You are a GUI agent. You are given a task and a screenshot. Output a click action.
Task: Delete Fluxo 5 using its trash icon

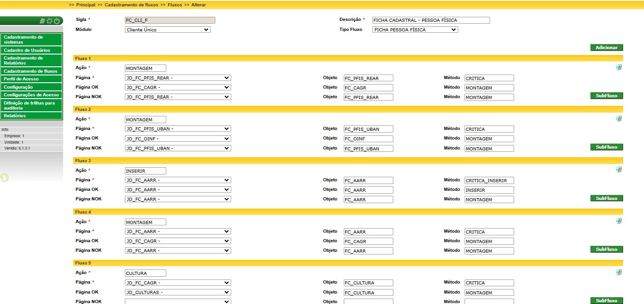tap(619, 272)
